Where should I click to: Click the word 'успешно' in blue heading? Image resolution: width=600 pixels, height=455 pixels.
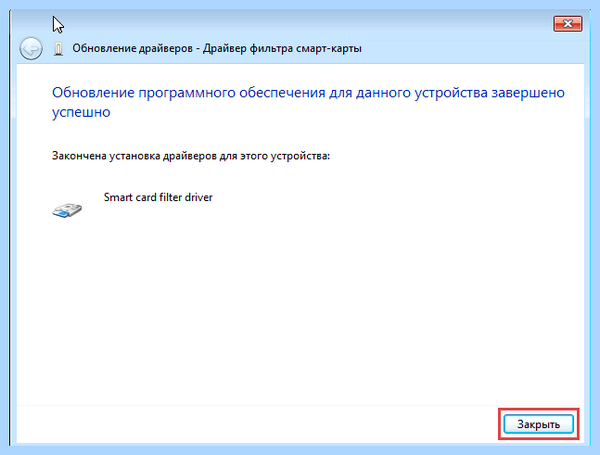pos(81,112)
